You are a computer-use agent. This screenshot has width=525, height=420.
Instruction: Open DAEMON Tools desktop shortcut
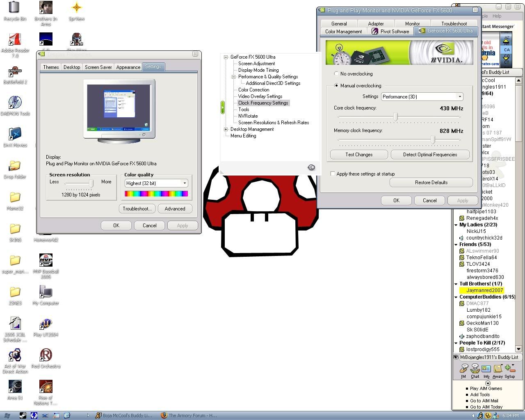(15, 105)
